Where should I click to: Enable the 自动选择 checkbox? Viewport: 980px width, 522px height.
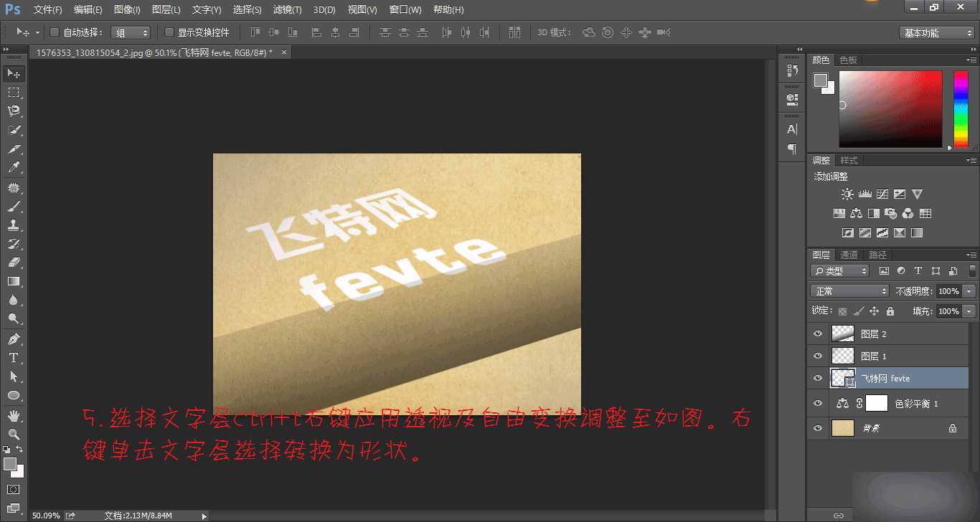click(54, 32)
